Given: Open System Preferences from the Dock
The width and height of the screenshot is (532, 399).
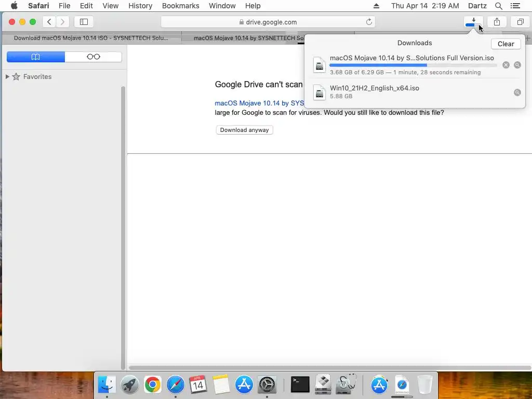Looking at the screenshot, I should coord(267,385).
